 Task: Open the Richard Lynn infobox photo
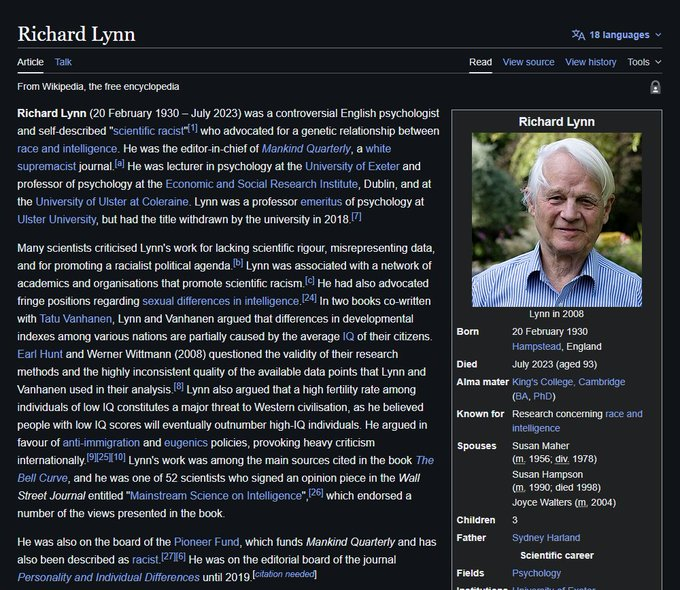pyautogui.click(x=557, y=220)
